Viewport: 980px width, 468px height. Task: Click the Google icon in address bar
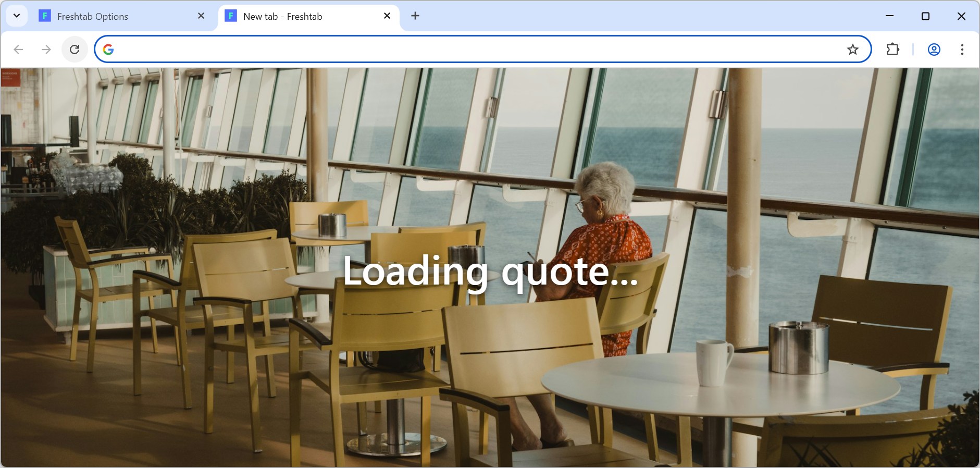coord(108,50)
